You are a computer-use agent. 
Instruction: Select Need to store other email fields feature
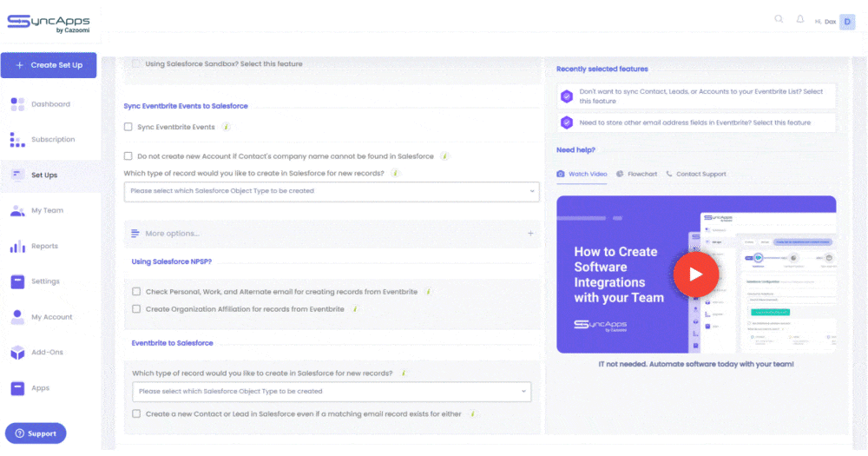[x=694, y=122]
